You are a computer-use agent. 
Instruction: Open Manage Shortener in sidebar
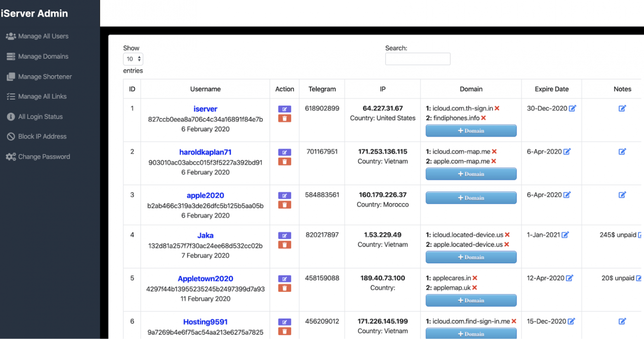pos(39,77)
